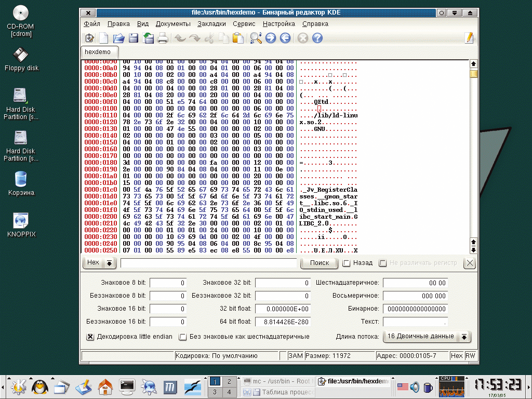
Task: Open Find with the magnifier icon
Action: click(x=256, y=38)
